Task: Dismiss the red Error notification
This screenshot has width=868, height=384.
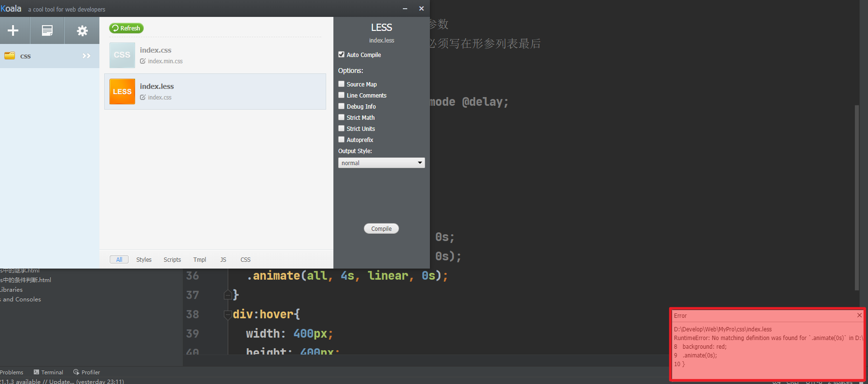Action: pos(859,315)
